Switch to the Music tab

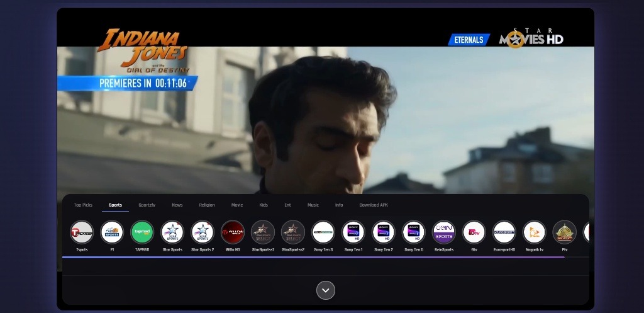click(x=313, y=205)
